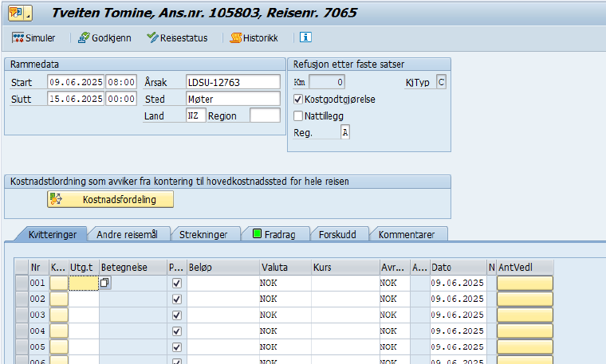Viewport: 606px width, 364px height.
Task: Click the Km field
Action: pos(327,82)
